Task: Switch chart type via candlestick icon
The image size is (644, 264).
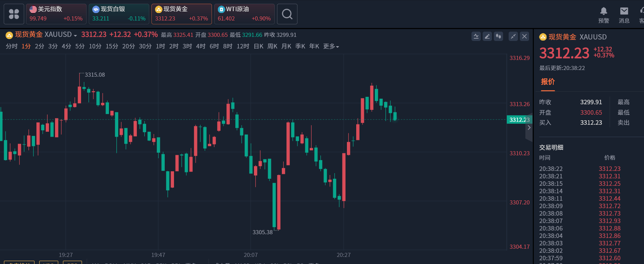Action: 499,36
